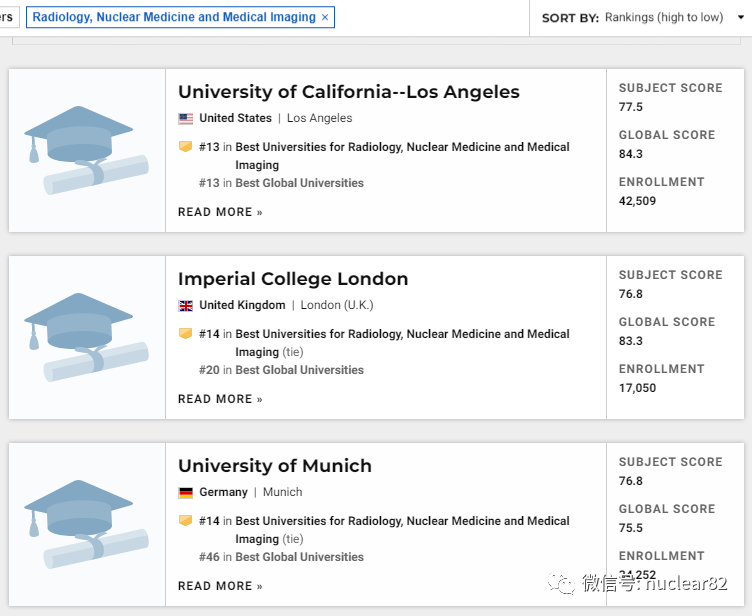
Task: Open UCLA's Best Global Universities ranking link
Action: pyautogui.click(x=299, y=183)
